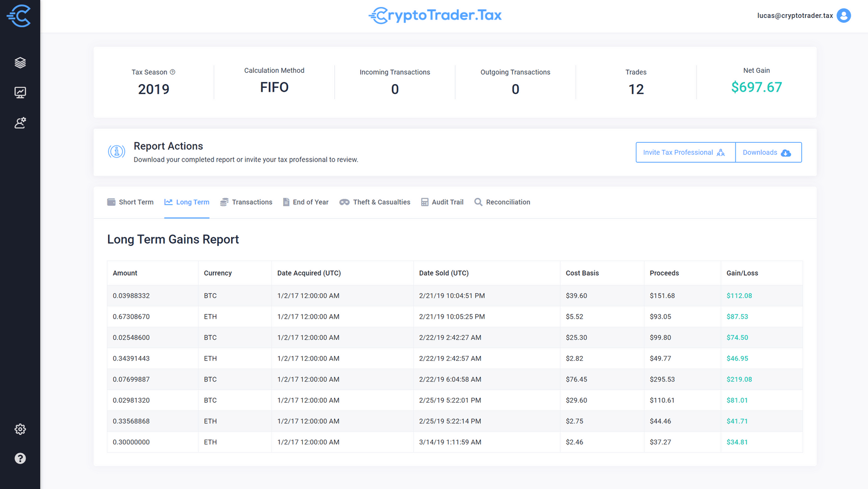The height and width of the screenshot is (489, 868).
Task: Click the CryptoTrader logo in the sidebar
Action: pos(19,16)
